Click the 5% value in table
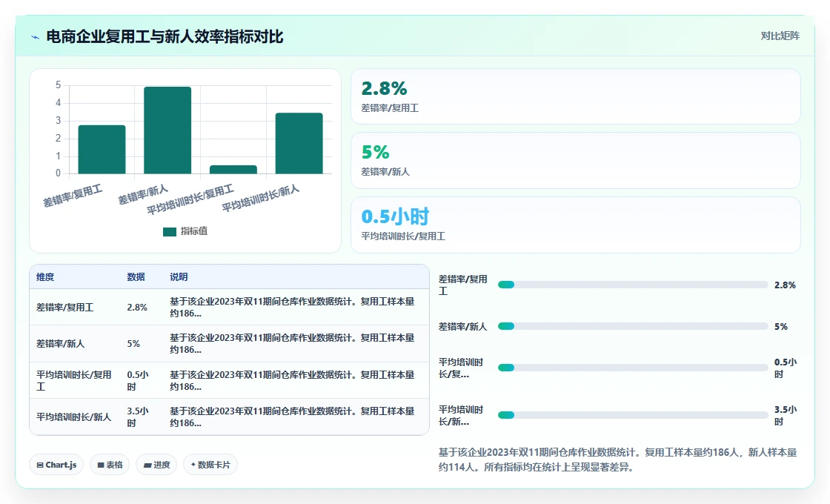This screenshot has height=504, width=830. (x=133, y=344)
